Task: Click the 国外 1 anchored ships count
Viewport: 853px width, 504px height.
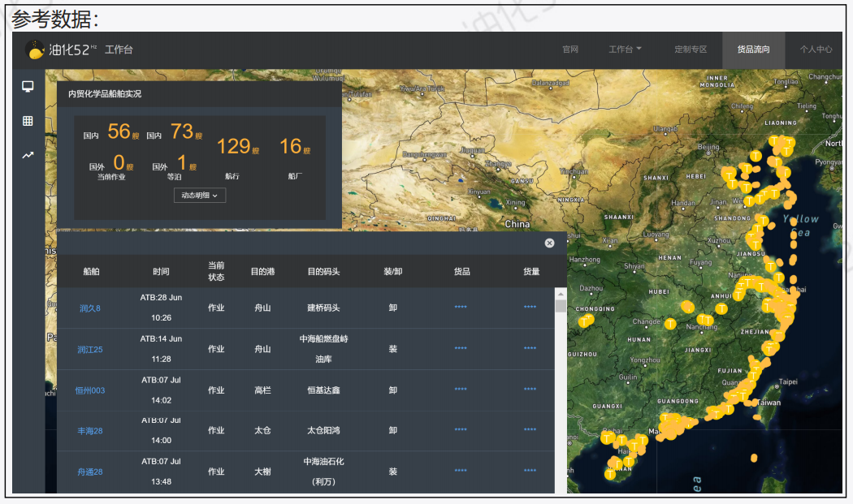Action: pyautogui.click(x=182, y=162)
